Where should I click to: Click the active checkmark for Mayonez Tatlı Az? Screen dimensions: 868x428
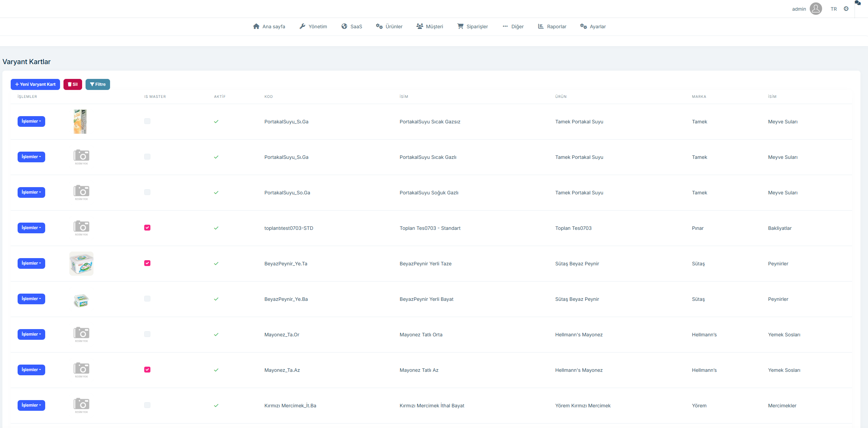click(216, 370)
